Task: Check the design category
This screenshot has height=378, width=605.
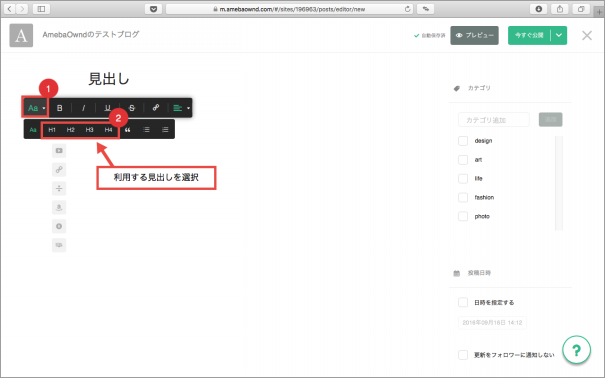Action: pyautogui.click(x=463, y=141)
